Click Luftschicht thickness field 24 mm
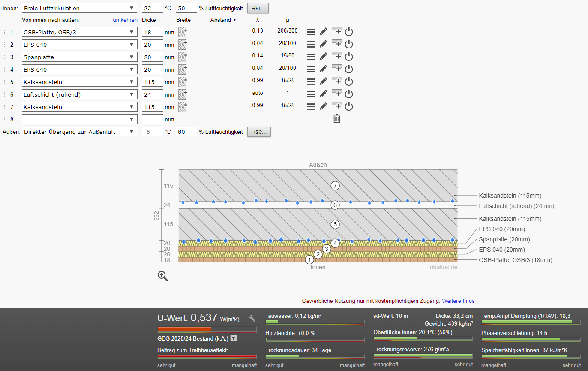Image resolution: width=588 pixels, height=371 pixels. [x=153, y=94]
